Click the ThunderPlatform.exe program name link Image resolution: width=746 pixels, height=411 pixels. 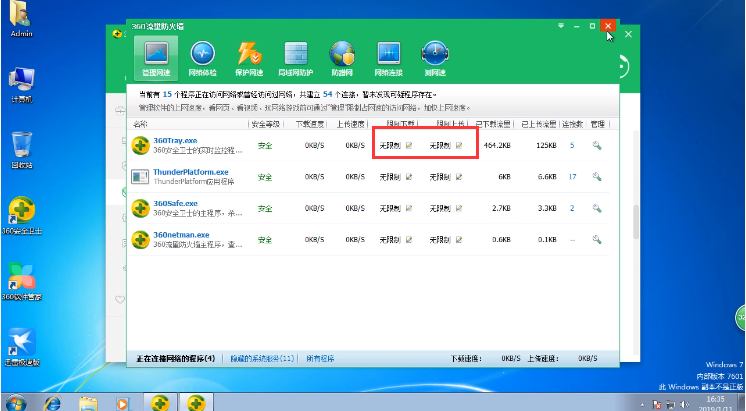click(191, 172)
